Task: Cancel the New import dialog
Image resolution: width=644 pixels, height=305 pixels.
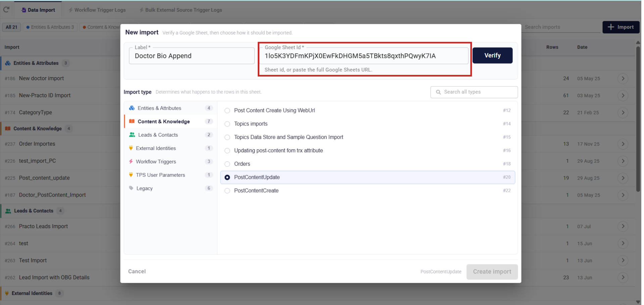Action: 137,271
